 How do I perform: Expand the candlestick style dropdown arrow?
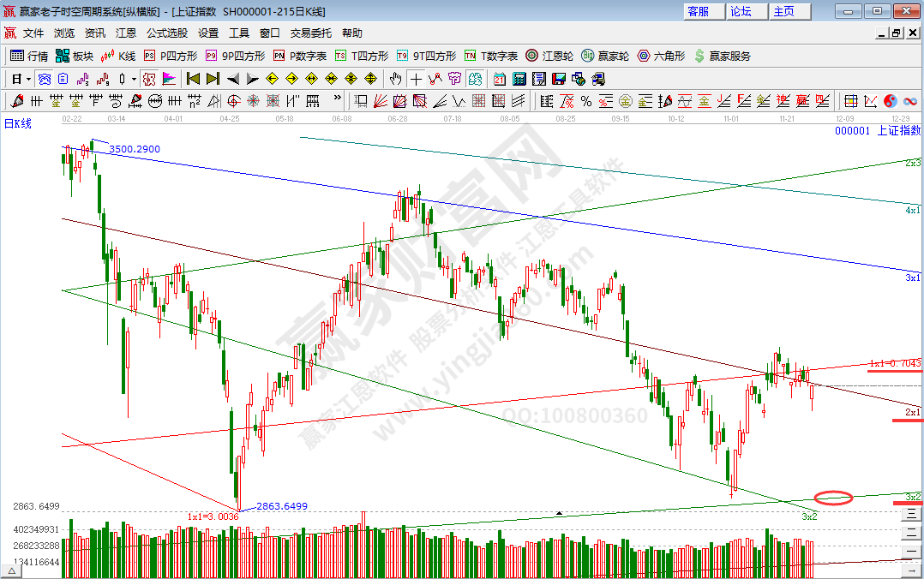pyautogui.click(x=133, y=79)
